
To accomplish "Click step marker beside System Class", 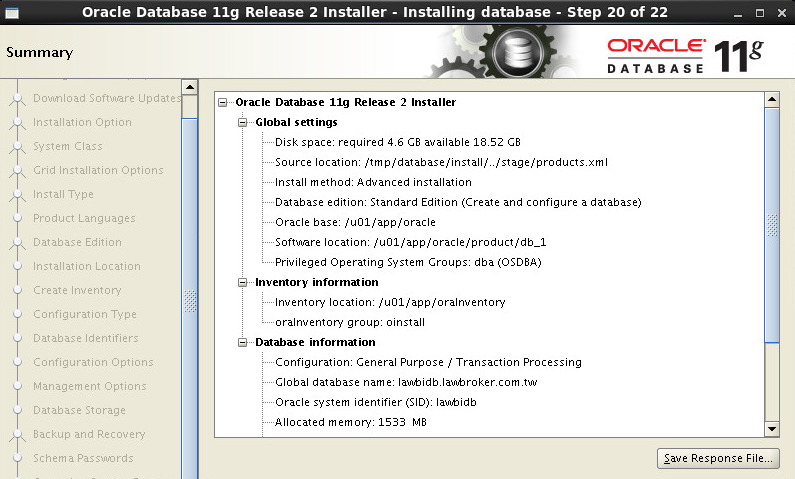I will (x=18, y=146).
